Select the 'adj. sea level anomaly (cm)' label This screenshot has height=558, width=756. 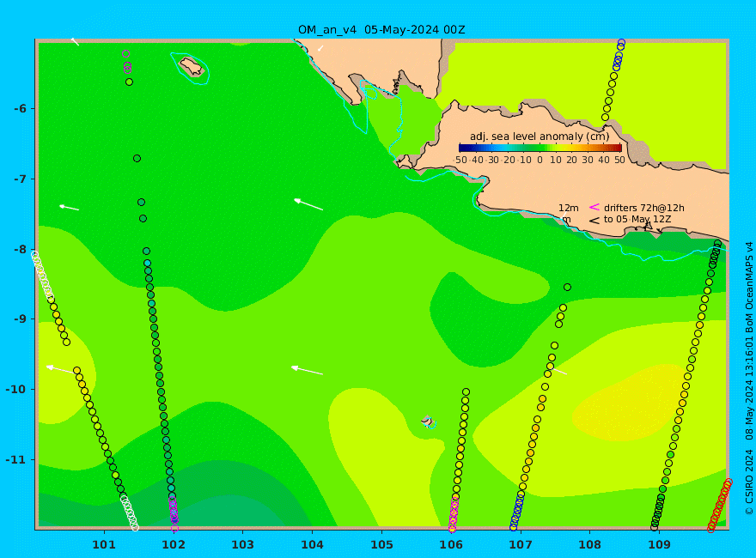[x=540, y=136]
